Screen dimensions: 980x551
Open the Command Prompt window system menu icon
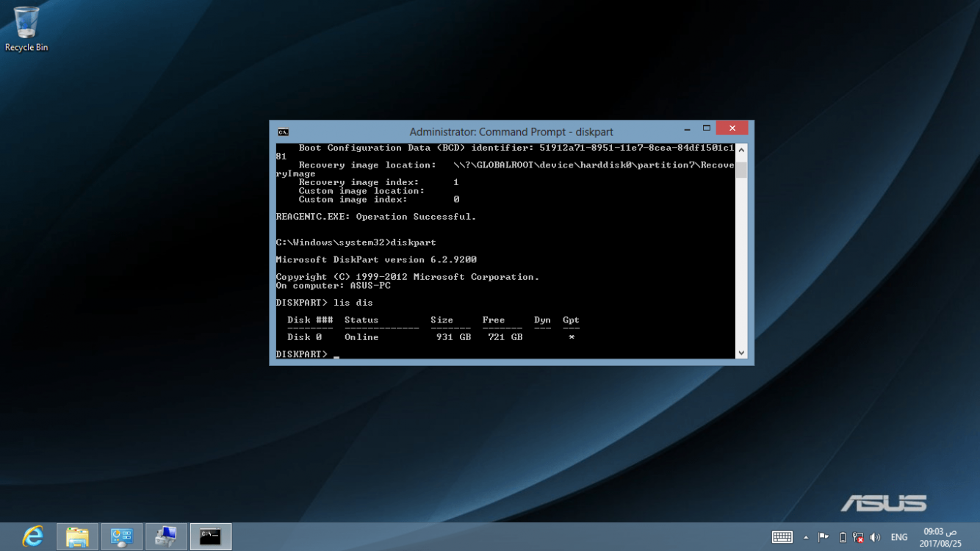(283, 132)
